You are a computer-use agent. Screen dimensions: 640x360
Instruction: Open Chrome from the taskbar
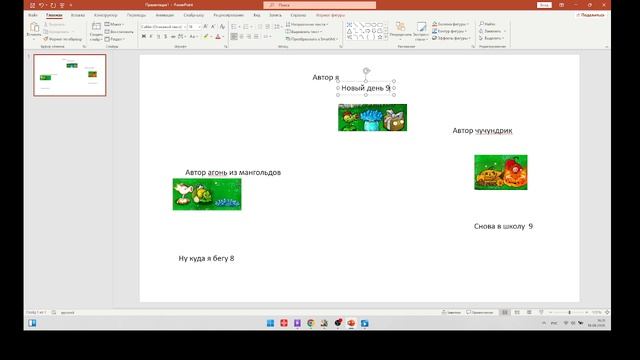(x=311, y=323)
